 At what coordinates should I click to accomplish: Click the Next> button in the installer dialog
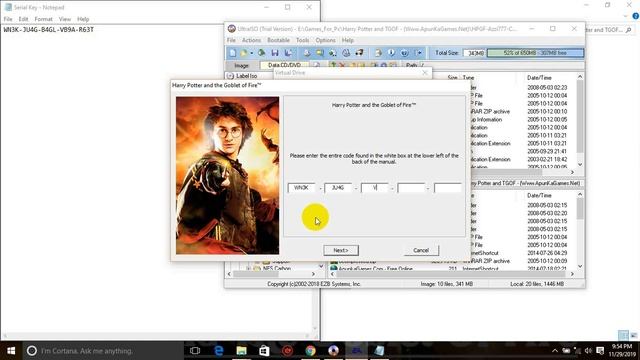[341, 250]
